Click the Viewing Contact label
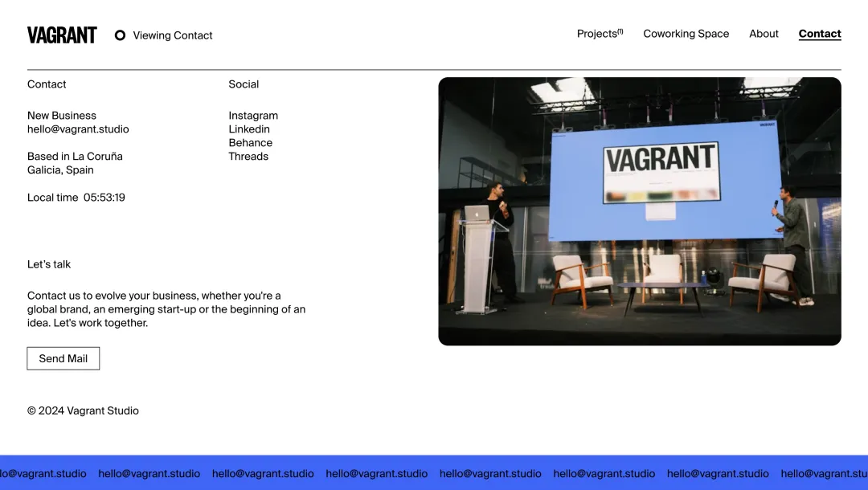This screenshot has height=490, width=868. (172, 35)
